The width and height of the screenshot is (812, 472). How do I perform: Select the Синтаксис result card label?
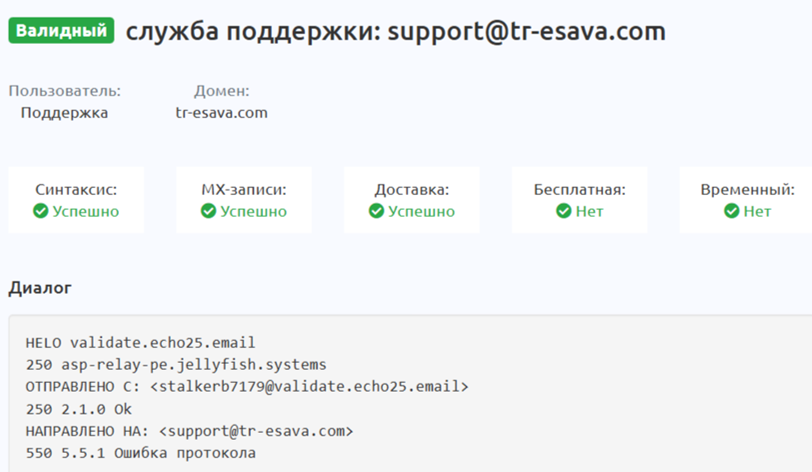[76, 189]
